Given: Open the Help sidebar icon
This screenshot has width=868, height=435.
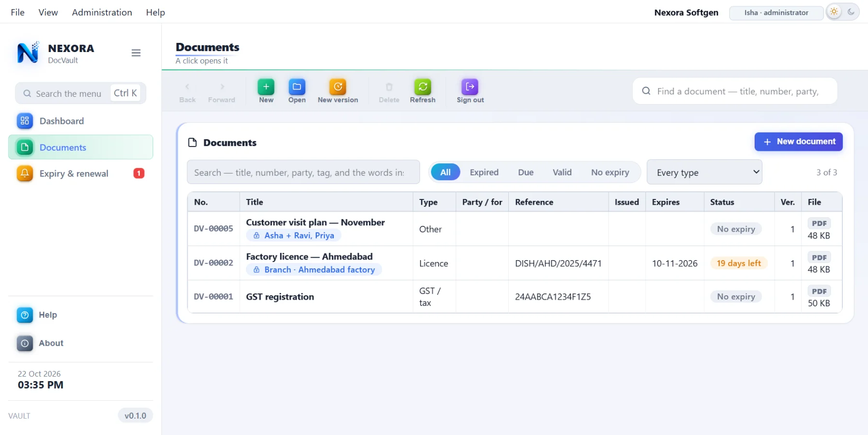Looking at the screenshot, I should click(25, 315).
